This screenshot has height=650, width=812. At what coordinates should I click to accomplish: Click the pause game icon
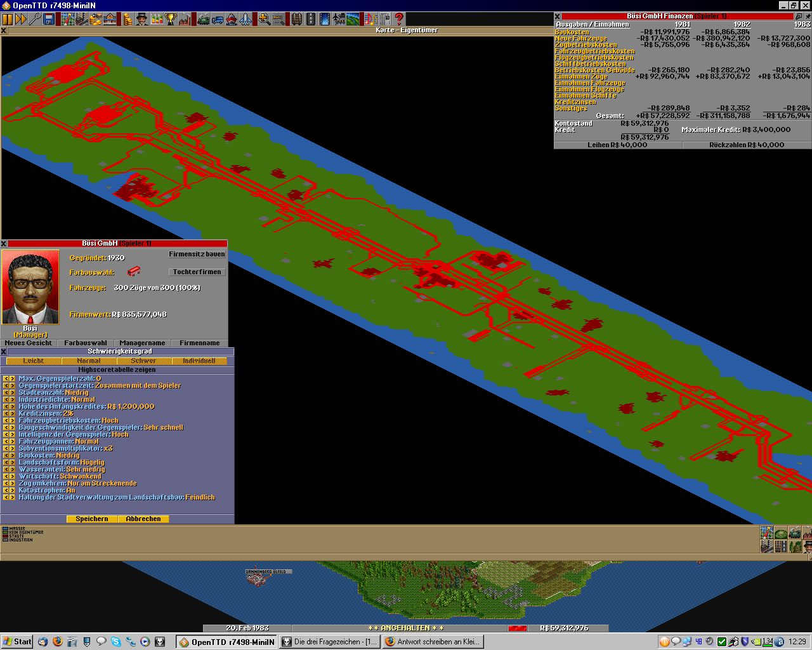click(x=7, y=20)
